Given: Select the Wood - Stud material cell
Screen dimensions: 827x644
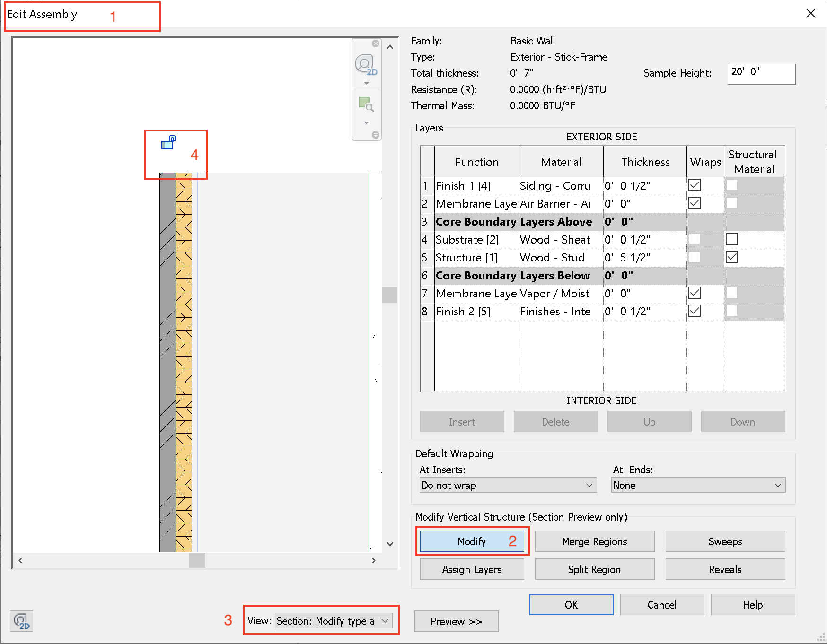Looking at the screenshot, I should [x=561, y=258].
